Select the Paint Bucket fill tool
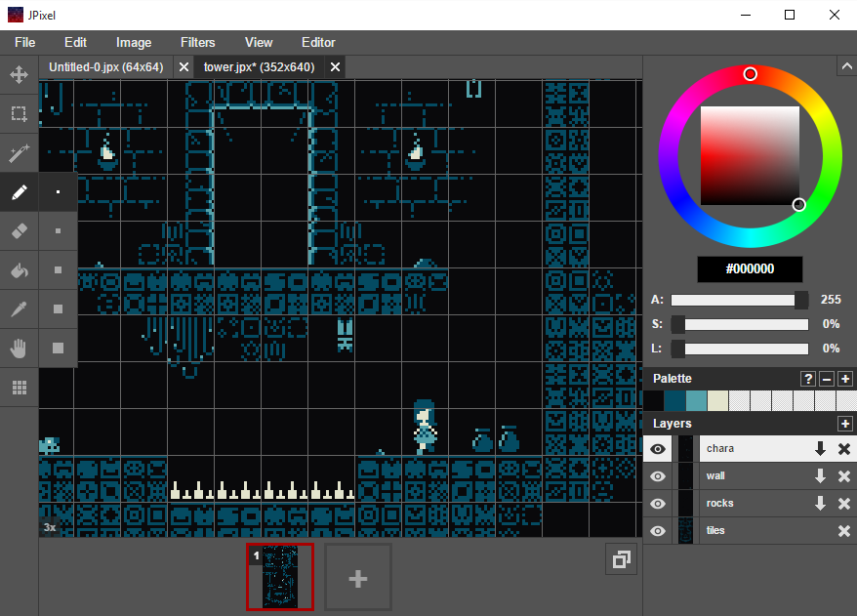The width and height of the screenshot is (857, 616). tap(19, 270)
